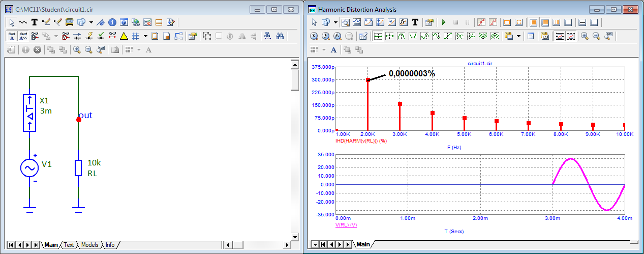Open dropdown beside color grid icon, schematic bottom toolbar
This screenshot has height=254, width=644.
point(139,50)
